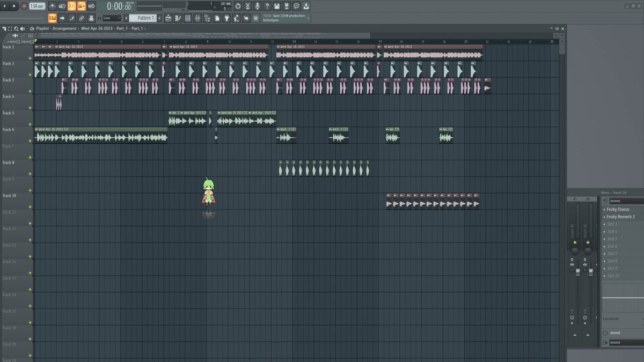Toggle typing keyboard to piano icon

point(52,18)
